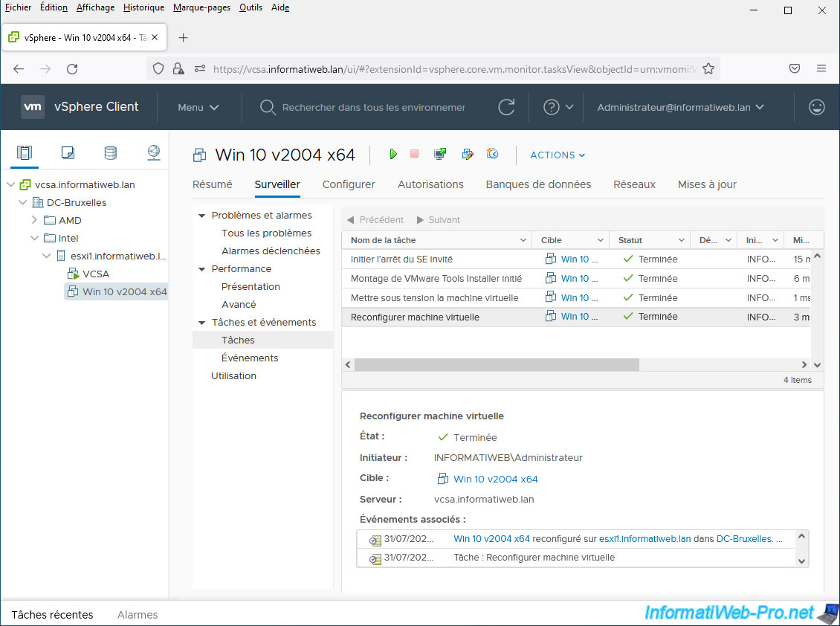Open the Outils browser menu
This screenshot has height=626, width=840.
[x=251, y=7]
